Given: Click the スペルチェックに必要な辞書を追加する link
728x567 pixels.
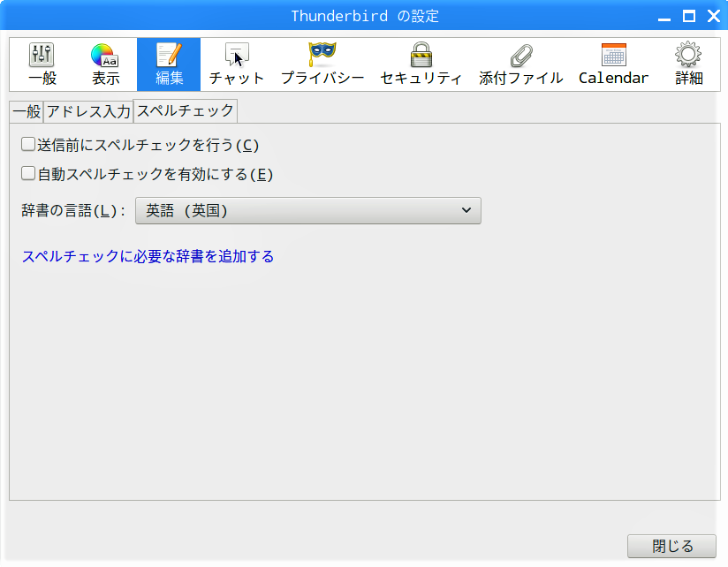Looking at the screenshot, I should pyautogui.click(x=148, y=256).
